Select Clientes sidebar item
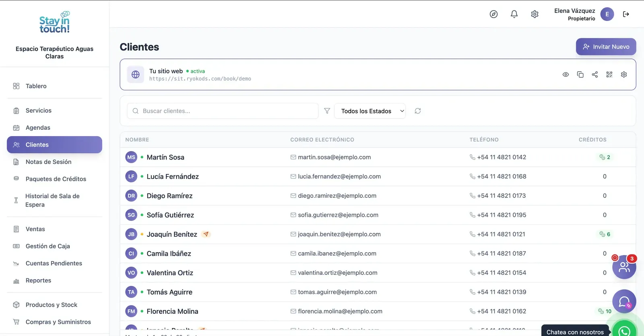The height and width of the screenshot is (336, 644). (x=54, y=145)
